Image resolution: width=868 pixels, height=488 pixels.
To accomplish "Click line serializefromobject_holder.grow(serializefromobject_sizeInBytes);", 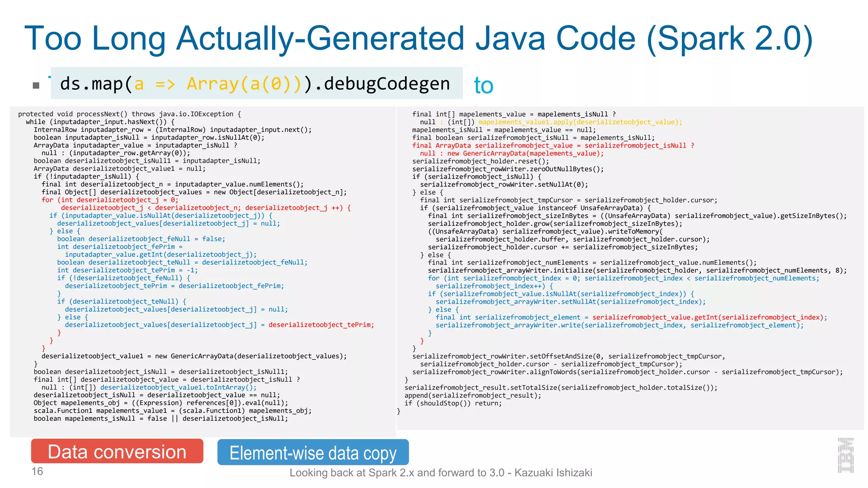I will [555, 223].
